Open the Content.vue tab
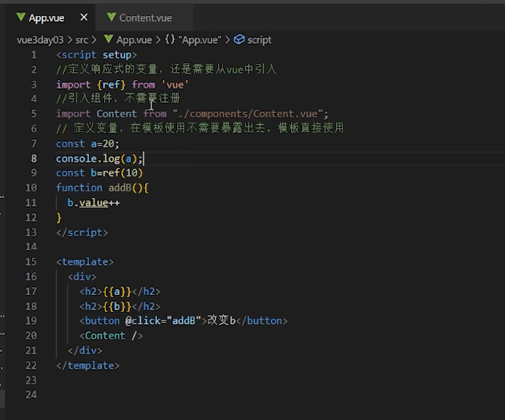 pos(145,18)
